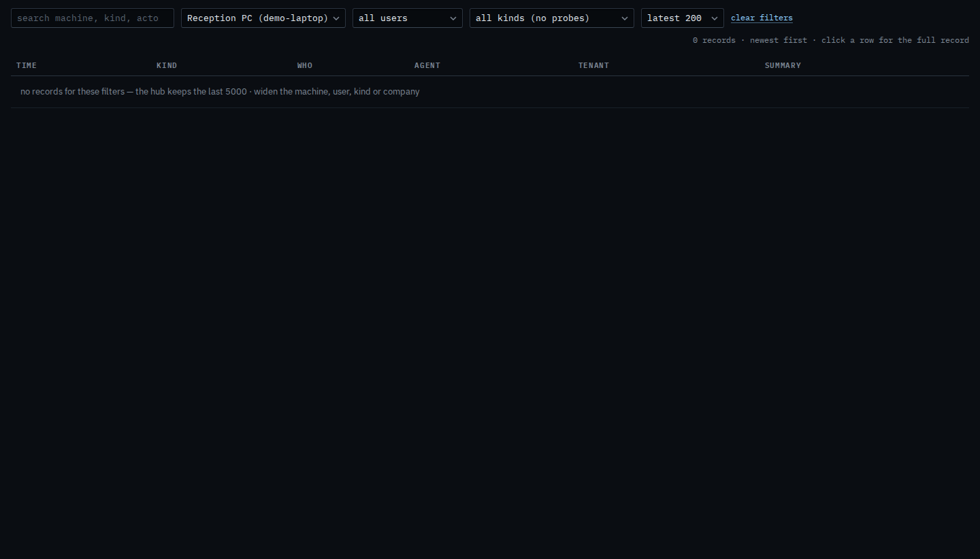
Task: Select the TENANT column header
Action: click(x=593, y=65)
